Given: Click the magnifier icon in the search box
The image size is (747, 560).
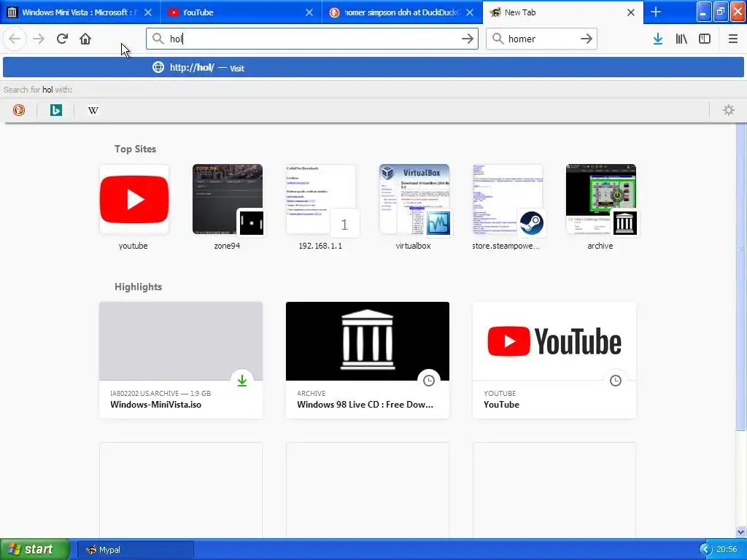Looking at the screenshot, I should [x=498, y=39].
